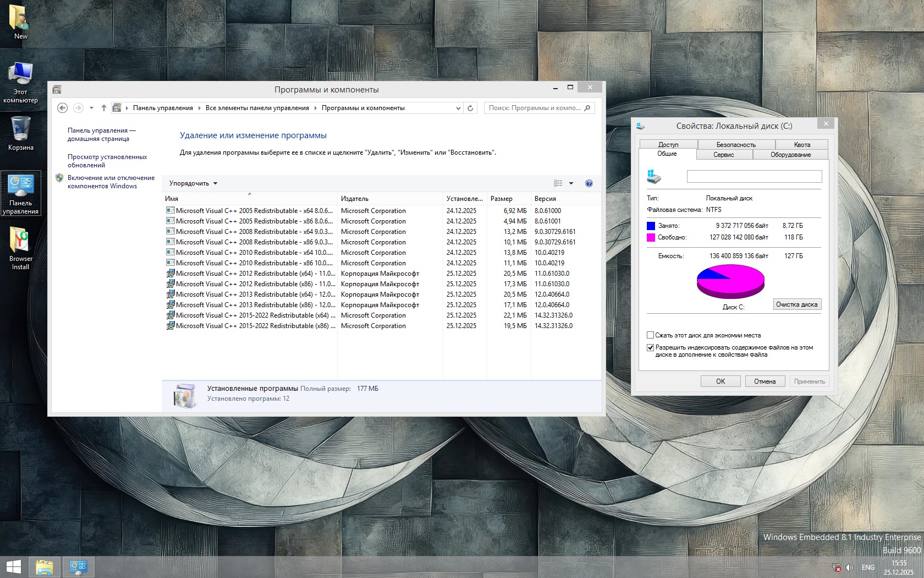Open Просмотр установленных обновлений link
Viewport: 924px width, 578px height.
pos(107,161)
